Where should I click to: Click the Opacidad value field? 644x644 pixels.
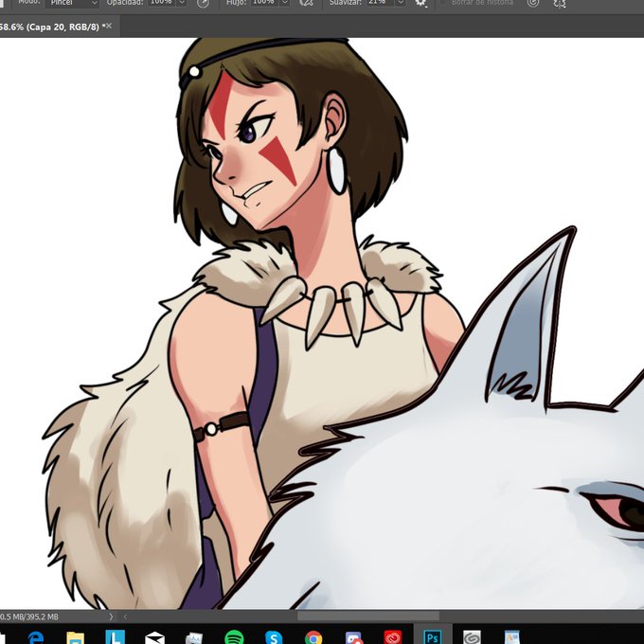pos(161,3)
